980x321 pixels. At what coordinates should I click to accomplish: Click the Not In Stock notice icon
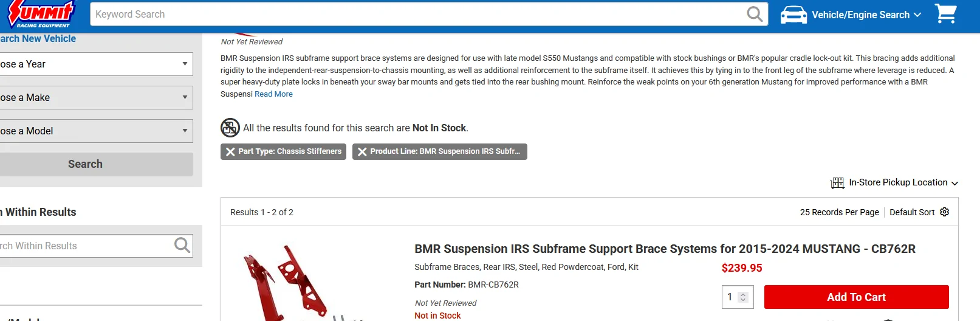point(230,128)
